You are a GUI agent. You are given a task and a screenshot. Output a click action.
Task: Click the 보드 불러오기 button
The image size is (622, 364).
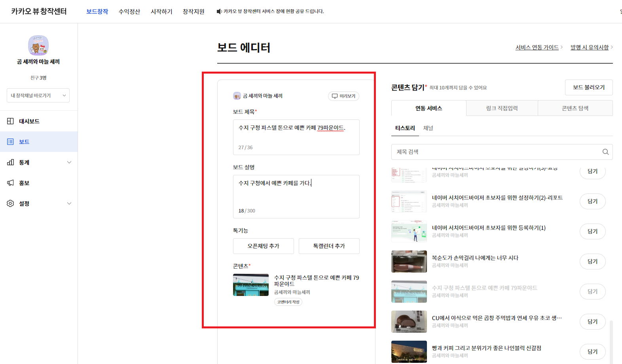[589, 87]
